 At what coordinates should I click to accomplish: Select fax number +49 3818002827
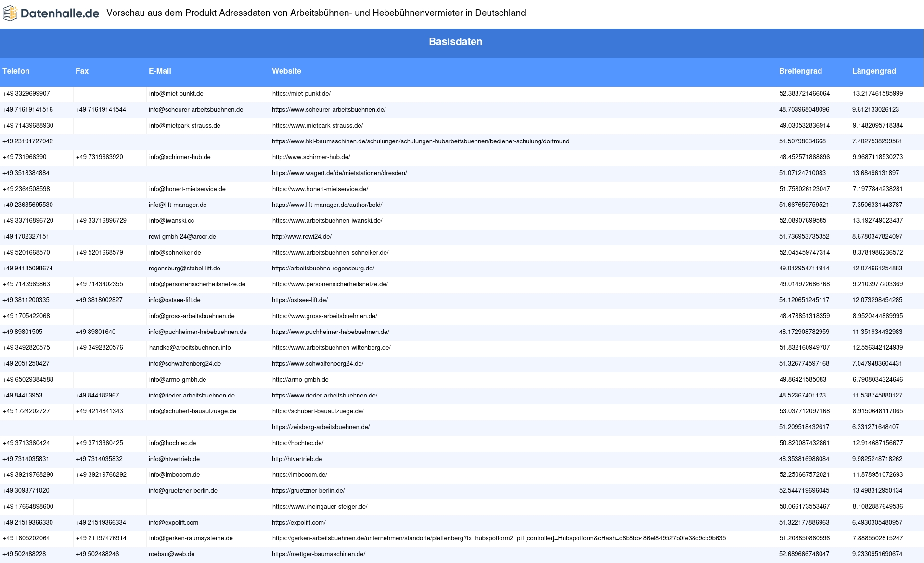[99, 300]
